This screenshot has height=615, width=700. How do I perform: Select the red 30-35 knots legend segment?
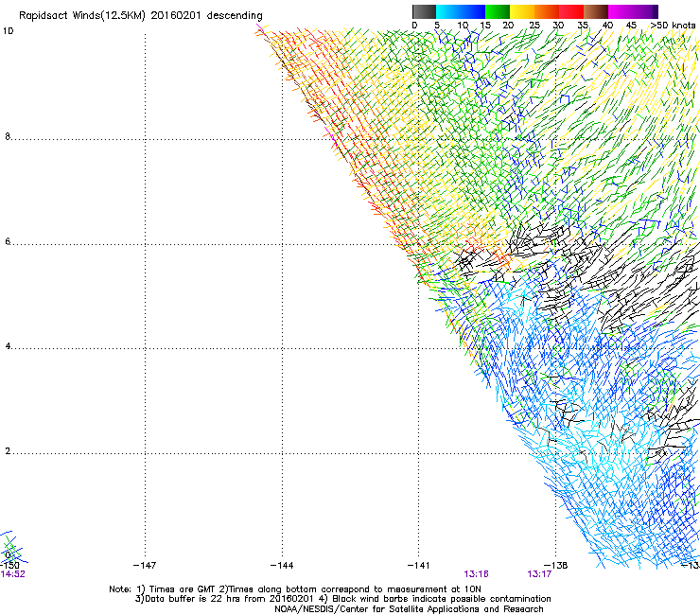coord(571,11)
